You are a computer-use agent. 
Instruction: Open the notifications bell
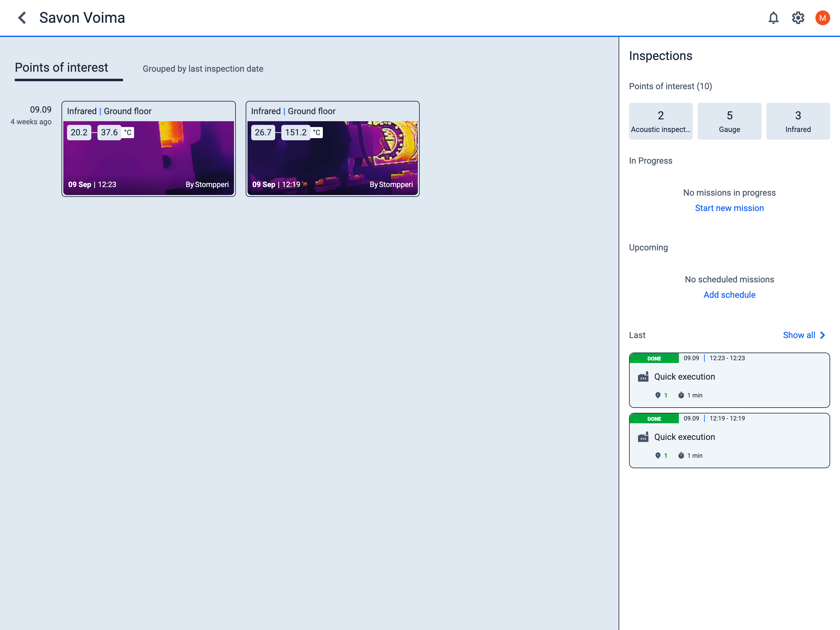(x=773, y=18)
